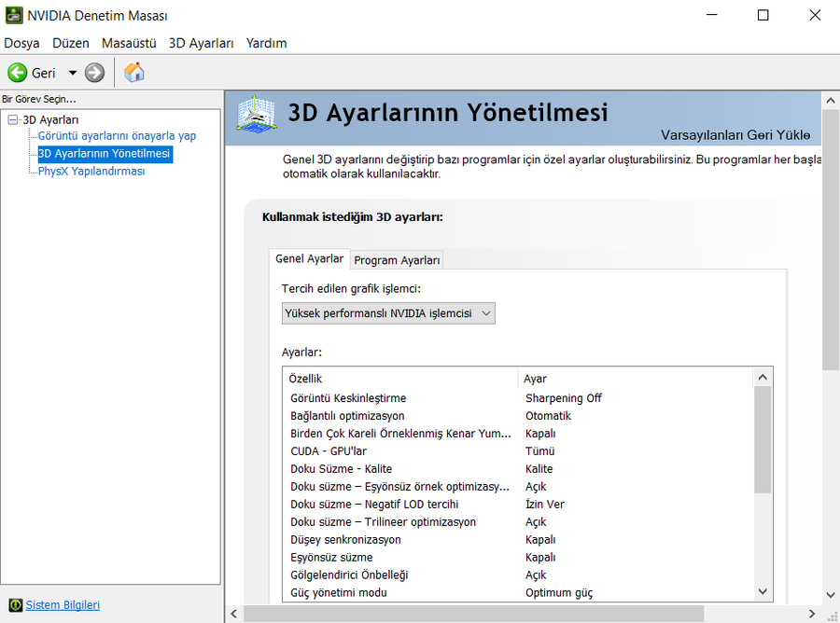This screenshot has height=623, width=840.
Task: Click settings list scroll down arrow
Action: (x=763, y=592)
